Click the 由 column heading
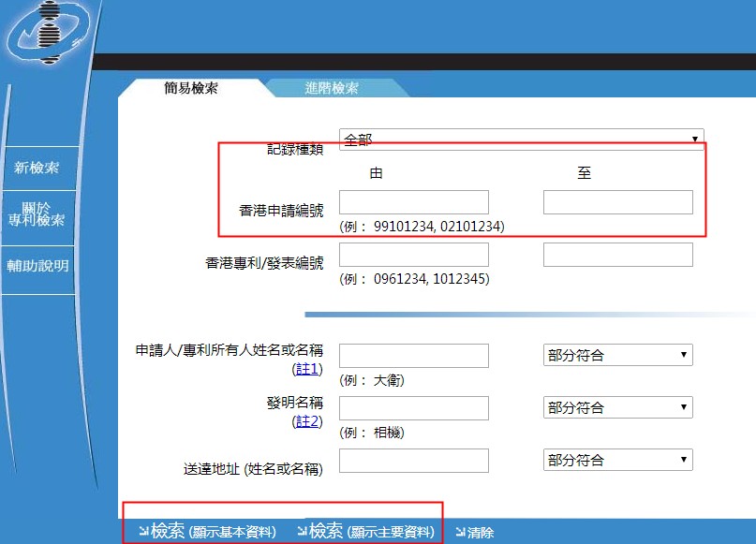 click(x=376, y=173)
